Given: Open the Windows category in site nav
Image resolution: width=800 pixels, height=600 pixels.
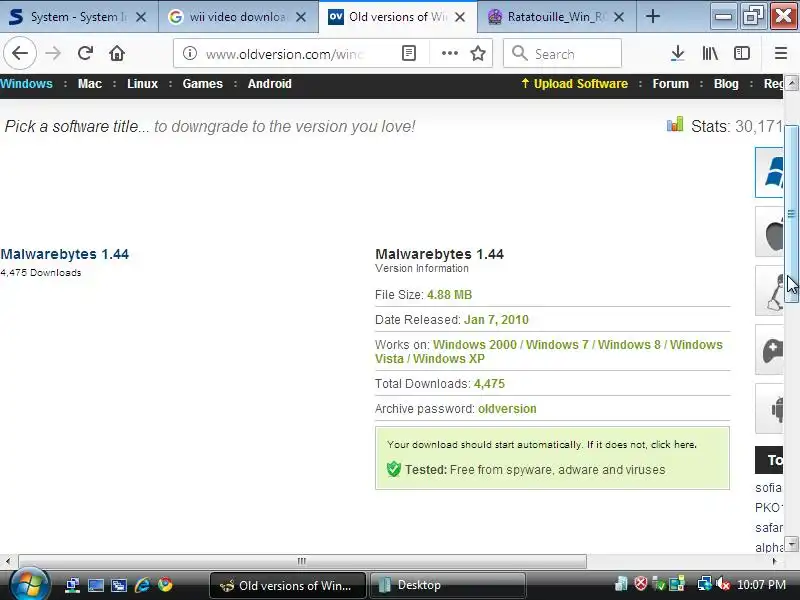Looking at the screenshot, I should pyautogui.click(x=26, y=84).
